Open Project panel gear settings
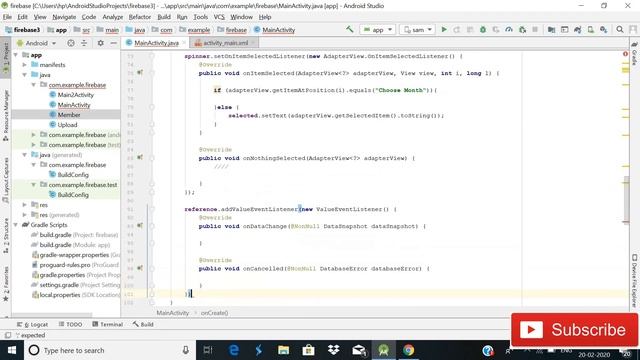Screen dimensions: 640x360 [x=100, y=43]
